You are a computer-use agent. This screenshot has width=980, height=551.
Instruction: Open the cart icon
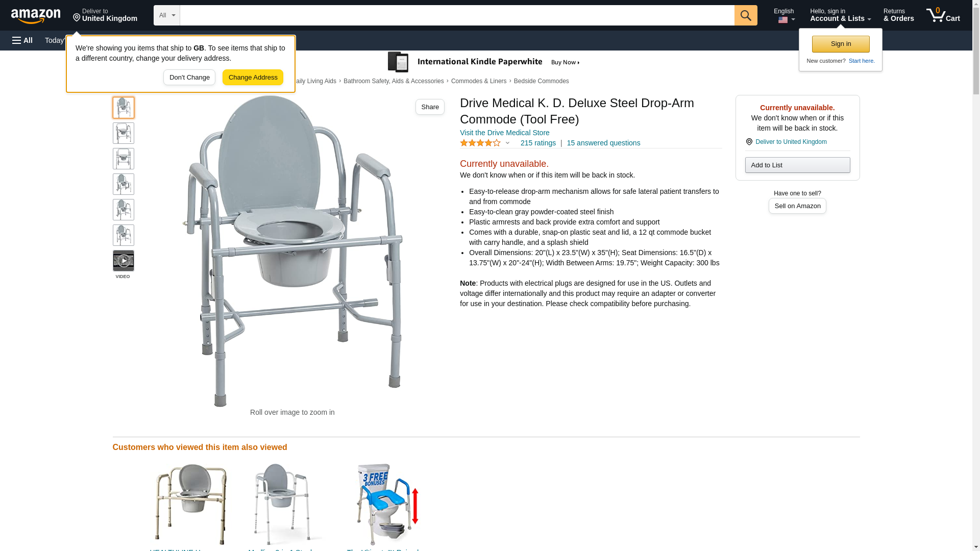pyautogui.click(x=943, y=15)
